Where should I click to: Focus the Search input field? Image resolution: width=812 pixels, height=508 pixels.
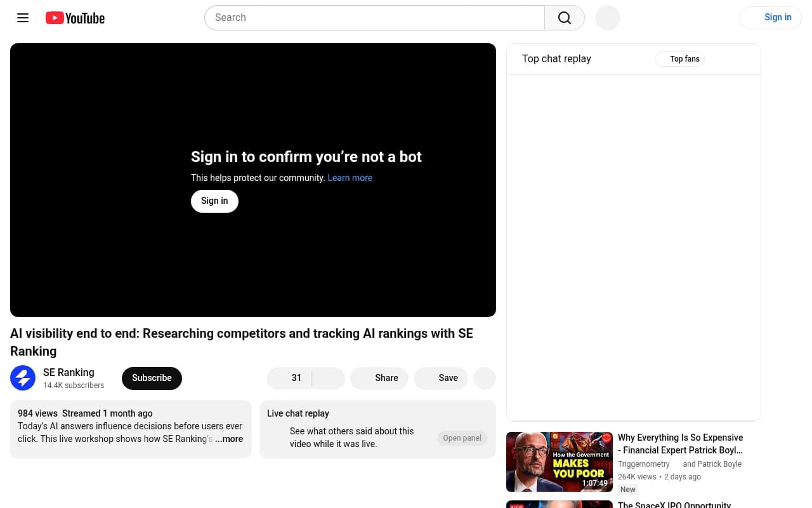(x=374, y=18)
